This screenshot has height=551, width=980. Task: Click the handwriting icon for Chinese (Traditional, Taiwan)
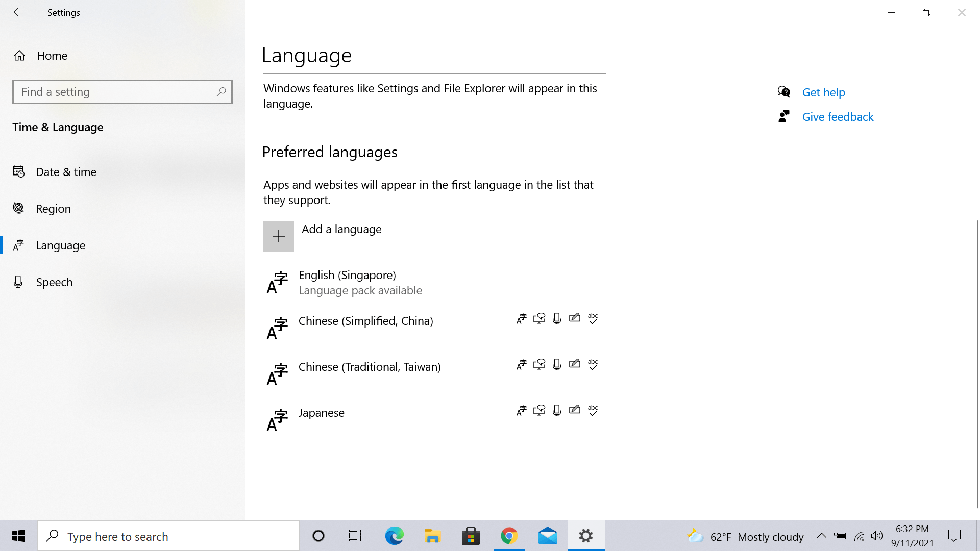575,364
